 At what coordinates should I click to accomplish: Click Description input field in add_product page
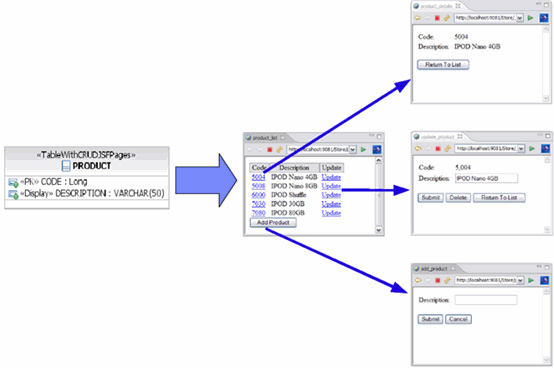(x=486, y=300)
